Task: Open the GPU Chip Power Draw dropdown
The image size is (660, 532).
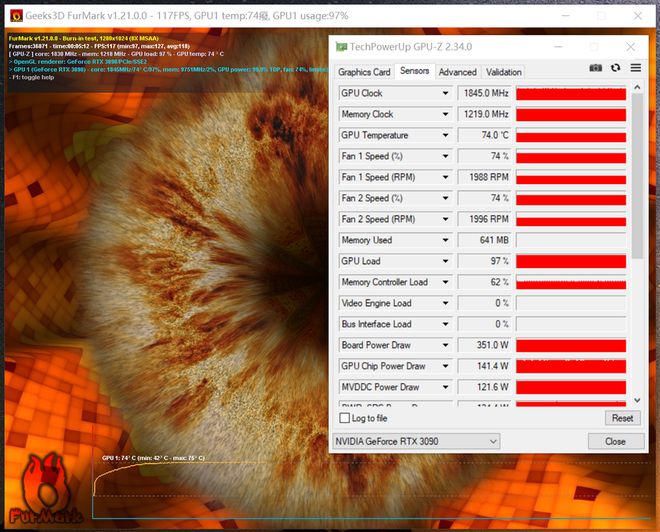Action: tap(445, 366)
